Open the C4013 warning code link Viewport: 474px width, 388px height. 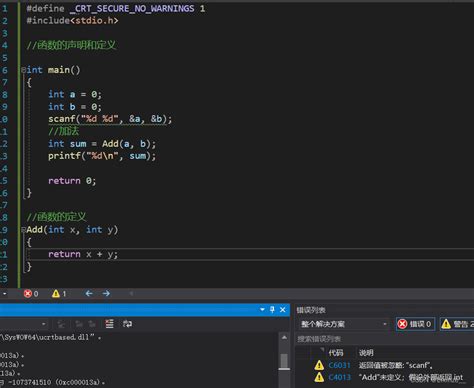point(339,377)
